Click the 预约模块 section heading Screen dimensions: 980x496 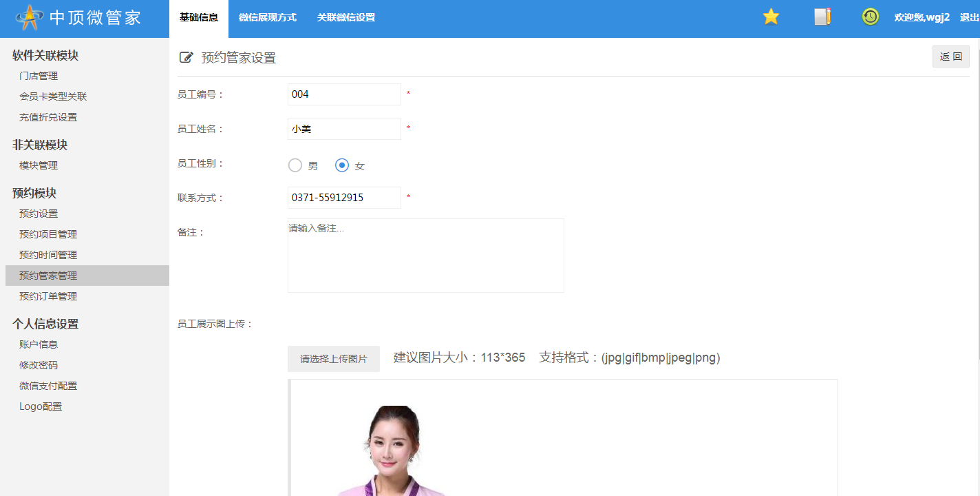pos(34,194)
